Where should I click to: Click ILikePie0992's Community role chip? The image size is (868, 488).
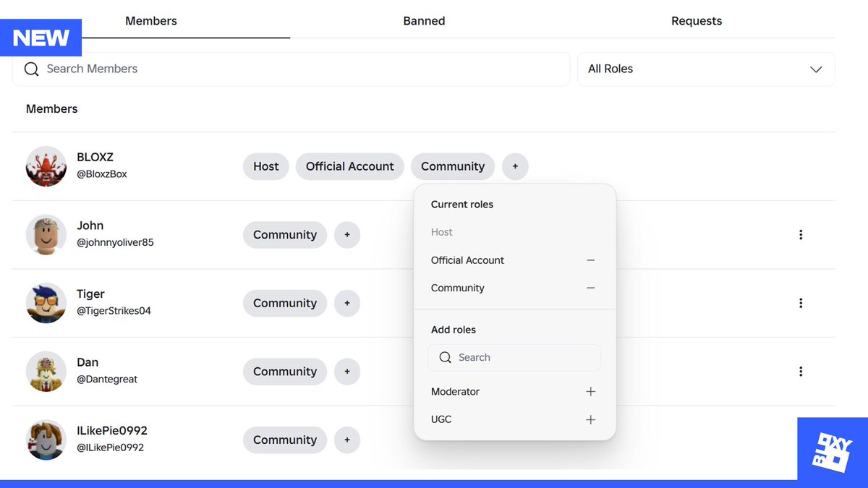285,440
